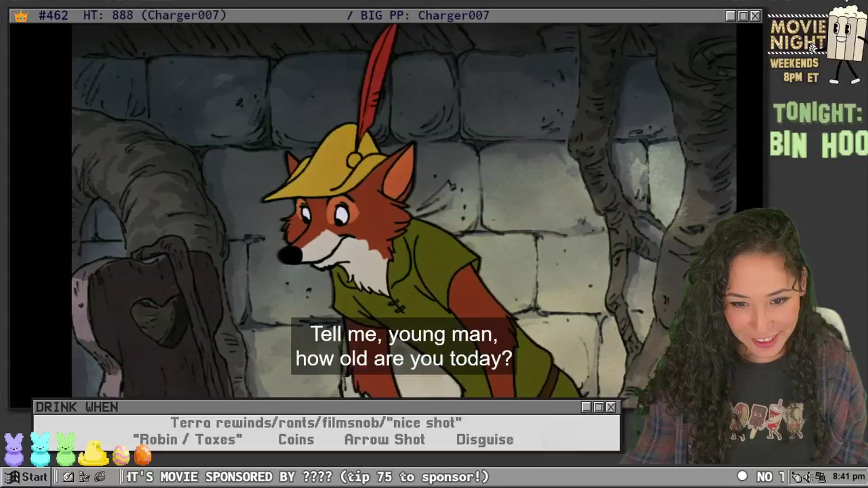The width and height of the screenshot is (868, 488).
Task: Click the #462 viewer count text
Action: coord(53,15)
